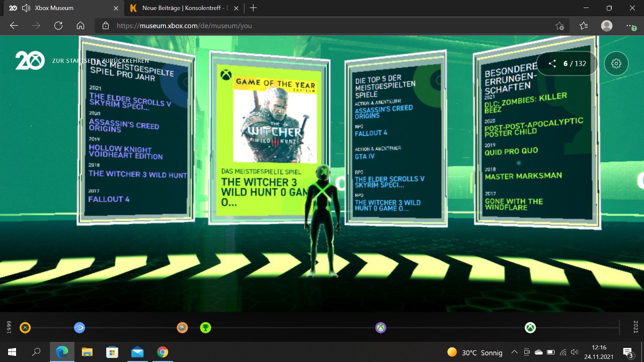Click 'Fallout 4' in top 5 panel

pos(371,133)
